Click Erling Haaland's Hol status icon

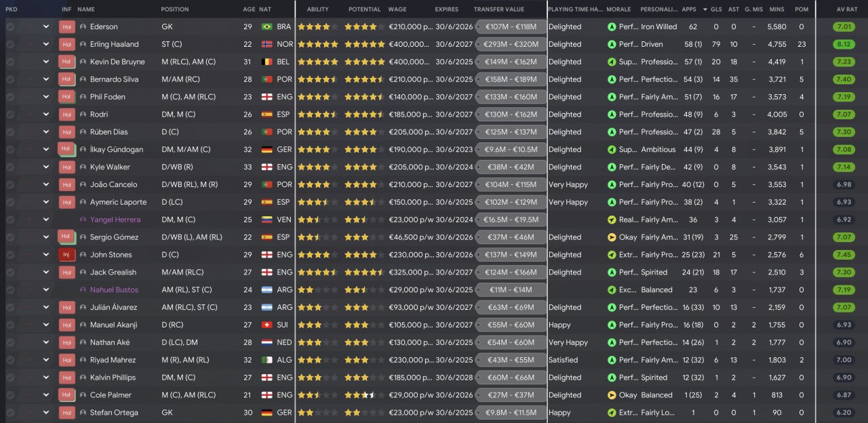point(66,44)
